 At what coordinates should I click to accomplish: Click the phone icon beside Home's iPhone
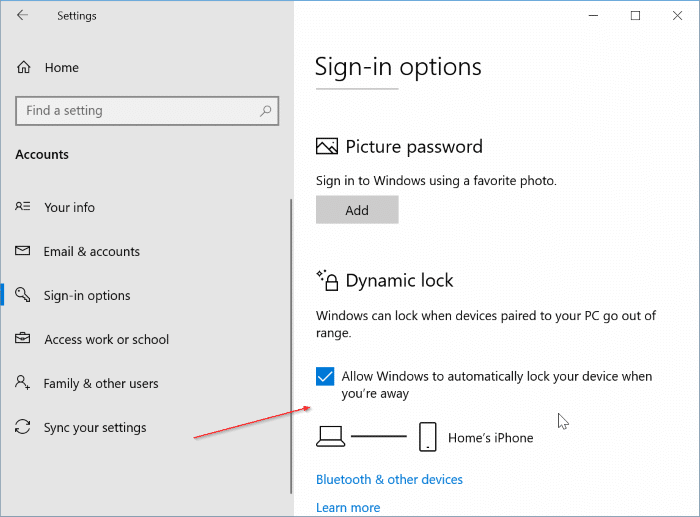428,437
